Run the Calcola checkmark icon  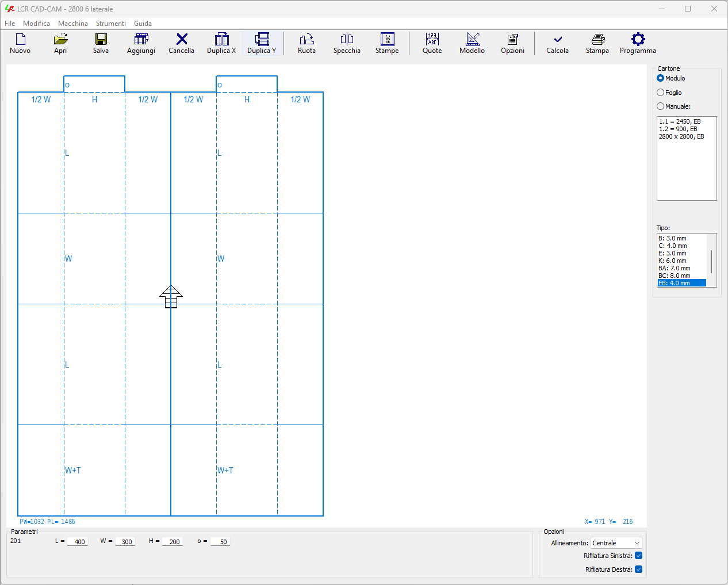558,40
